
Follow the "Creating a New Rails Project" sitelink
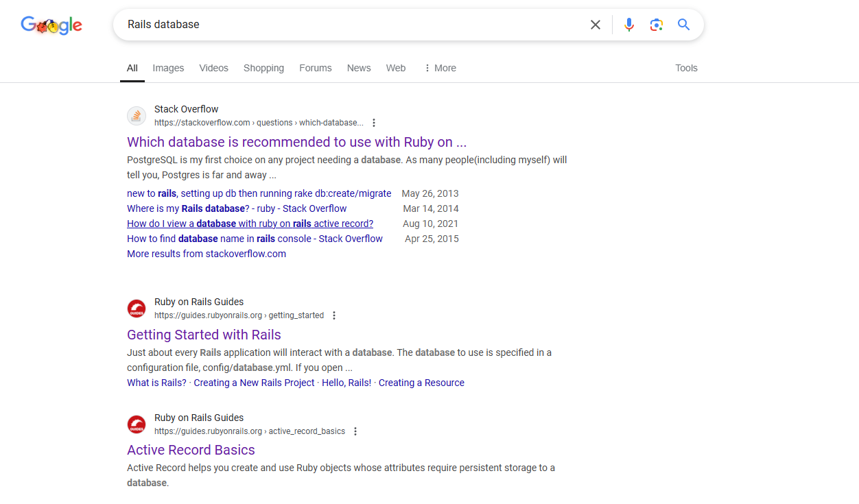pyautogui.click(x=254, y=383)
